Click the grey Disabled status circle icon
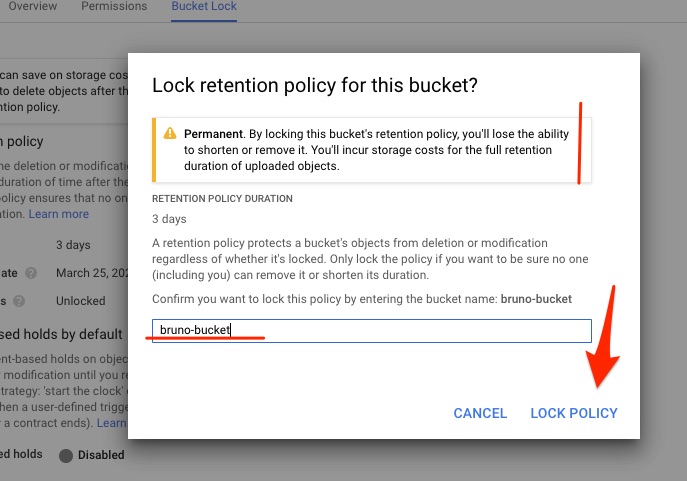 [66, 455]
